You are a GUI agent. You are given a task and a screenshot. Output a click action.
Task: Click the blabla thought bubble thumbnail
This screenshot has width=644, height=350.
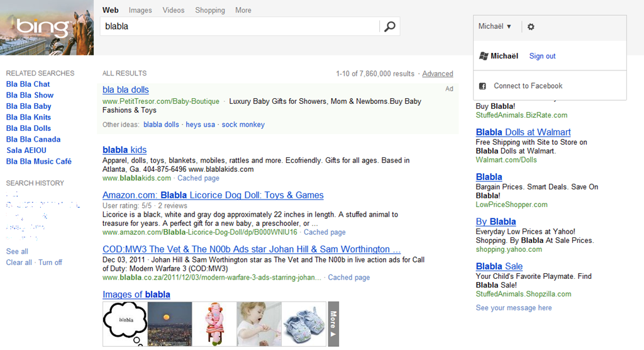click(x=125, y=324)
